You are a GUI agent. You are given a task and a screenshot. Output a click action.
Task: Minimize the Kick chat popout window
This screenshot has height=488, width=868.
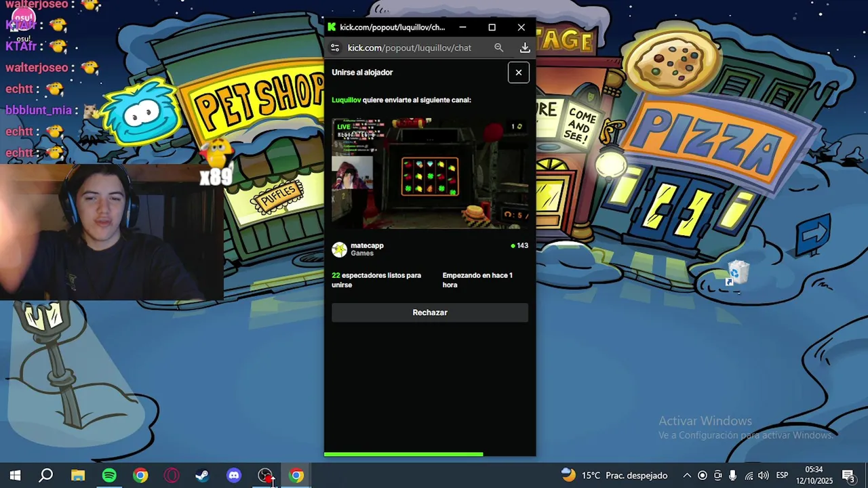(x=462, y=27)
